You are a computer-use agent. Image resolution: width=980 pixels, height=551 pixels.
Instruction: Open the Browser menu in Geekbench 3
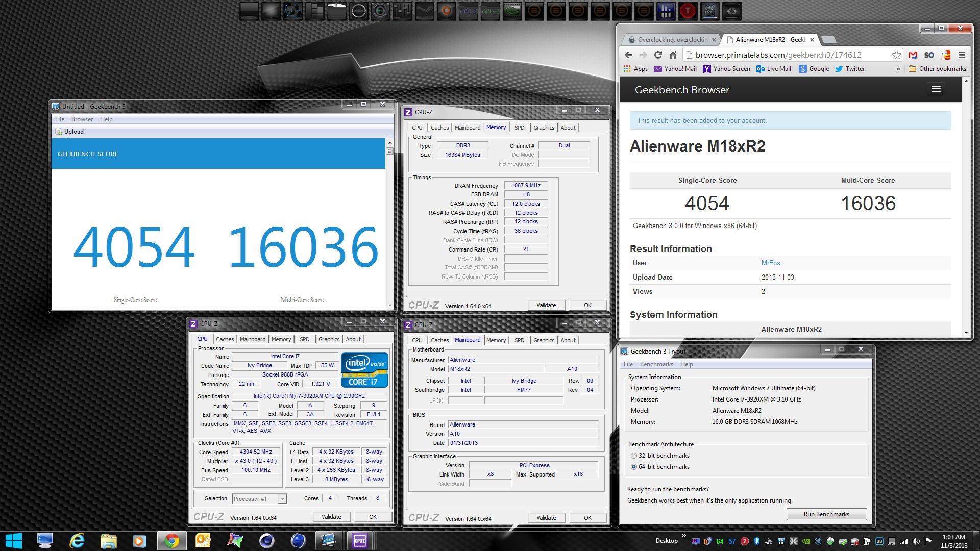click(x=82, y=119)
